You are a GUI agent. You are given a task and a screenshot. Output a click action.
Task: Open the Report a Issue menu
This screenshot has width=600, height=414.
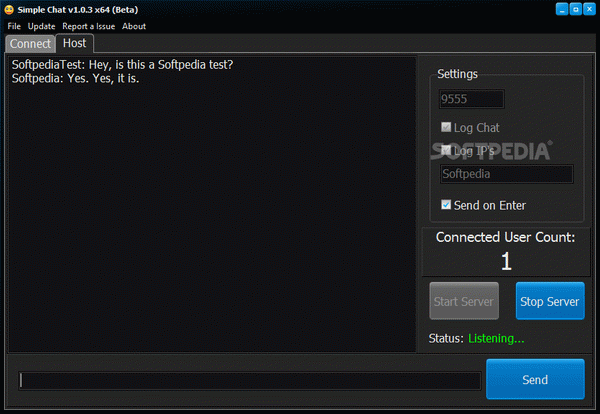[x=88, y=26]
